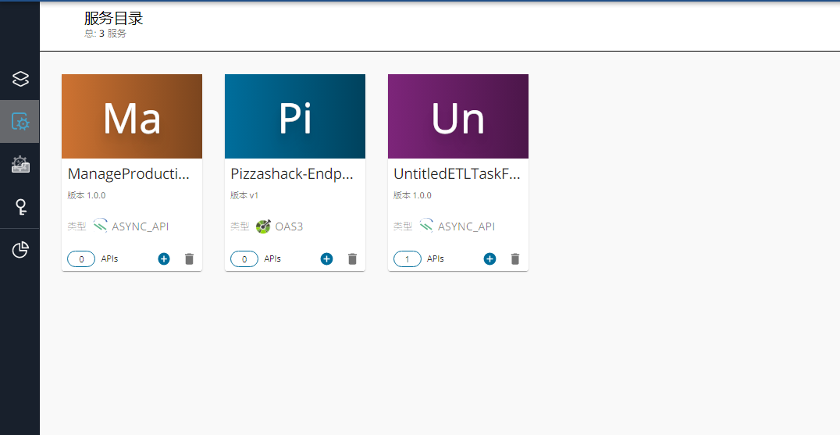Open the UntitledETLTaskF service name link
Image resolution: width=840 pixels, height=436 pixels.
click(456, 174)
